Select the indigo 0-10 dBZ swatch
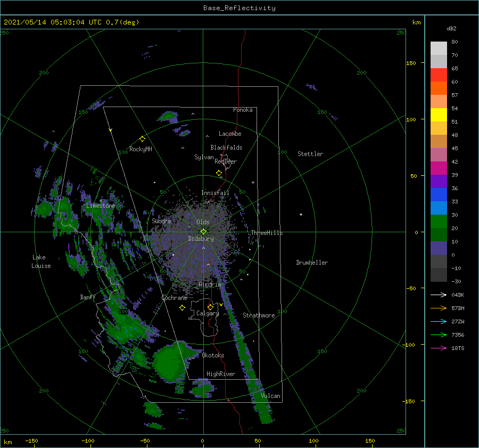Viewport: 479px width, 448px height. 439,248
